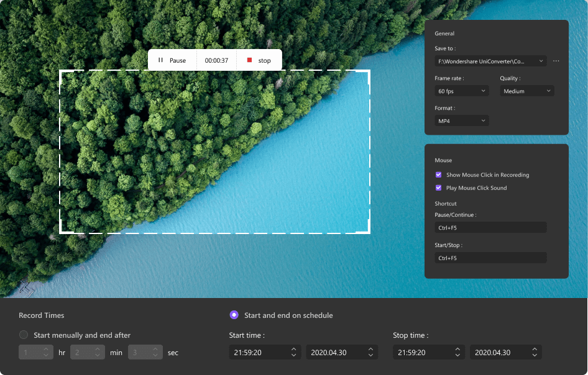This screenshot has width=588, height=375.
Task: Increase the Start date 2020.04.30 value
Action: click(x=370, y=349)
